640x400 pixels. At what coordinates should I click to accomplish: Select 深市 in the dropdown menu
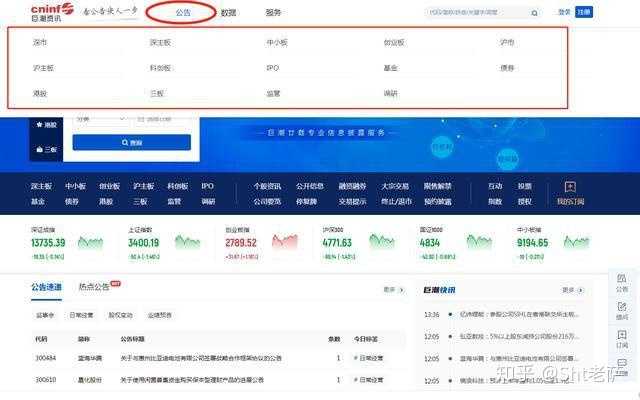click(x=40, y=42)
